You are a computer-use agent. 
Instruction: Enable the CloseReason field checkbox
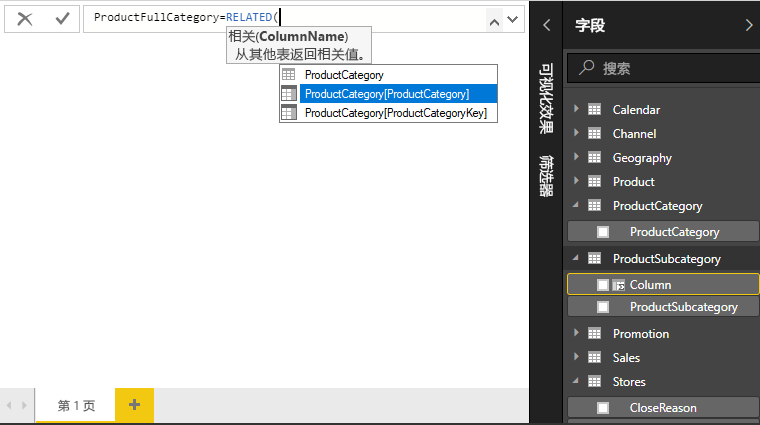click(603, 408)
